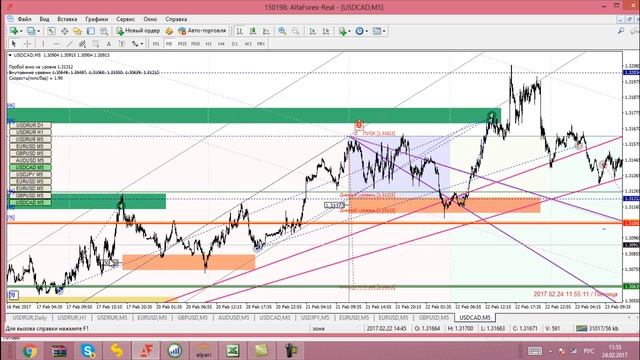This screenshot has height=360, width=640.
Task: Click the USDRUR D1 chart button
Action: click(x=30, y=125)
